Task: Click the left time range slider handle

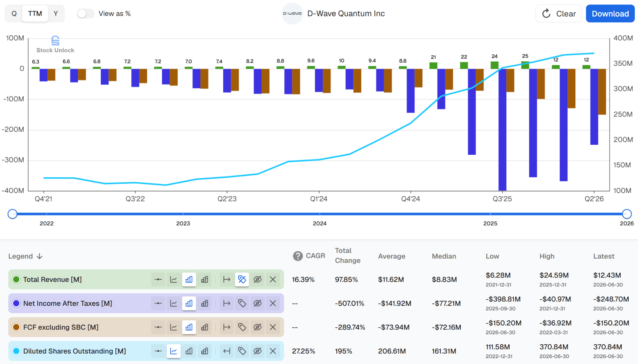Action: 12,214
